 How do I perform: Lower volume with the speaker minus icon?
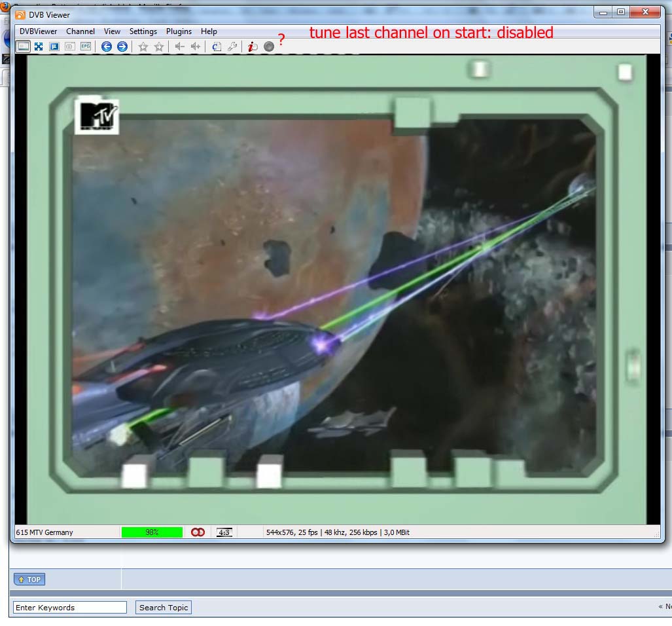point(179,46)
